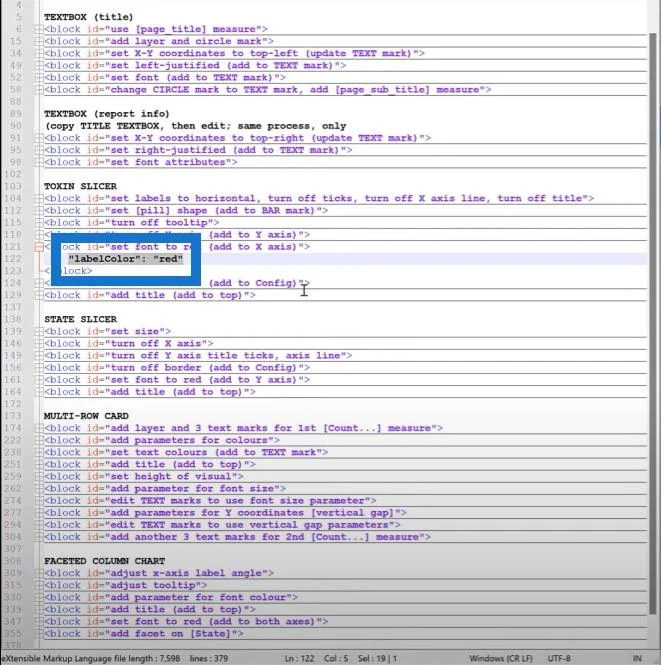Expand the 'add layer and 3 text marks' block

[39, 428]
